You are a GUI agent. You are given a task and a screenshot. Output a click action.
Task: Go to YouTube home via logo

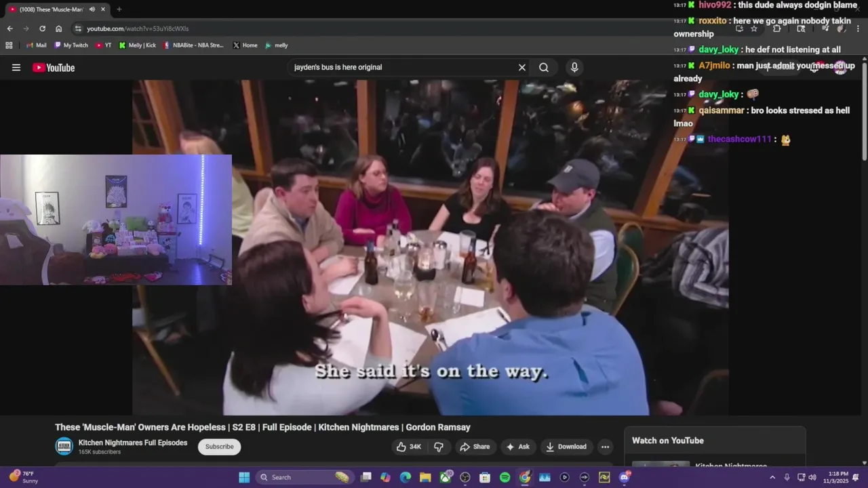coord(54,68)
